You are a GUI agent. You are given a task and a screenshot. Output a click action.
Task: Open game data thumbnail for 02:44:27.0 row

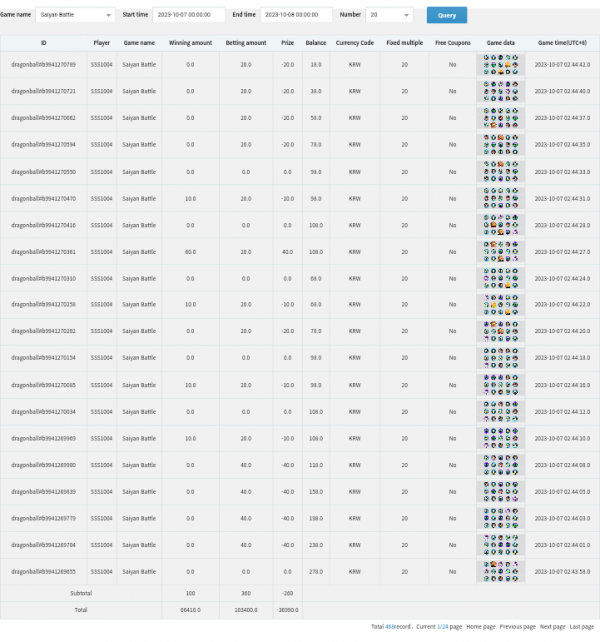coord(500,251)
